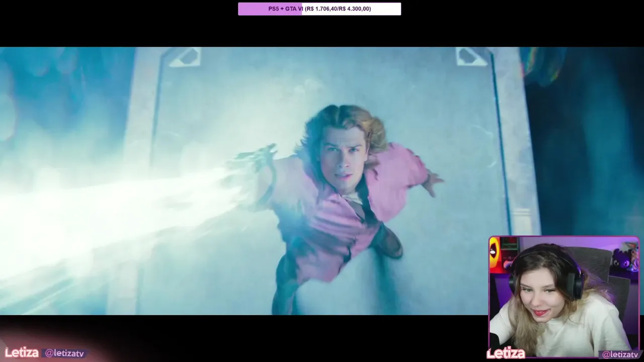Click the Letiza name in the bottom-left corner
The image size is (644, 362).
point(22,353)
